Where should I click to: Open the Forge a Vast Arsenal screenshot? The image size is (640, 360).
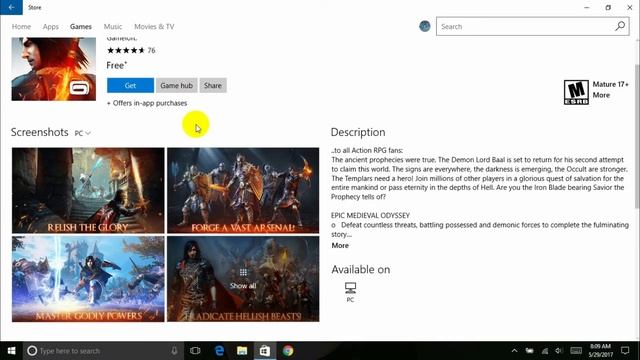pos(243,190)
